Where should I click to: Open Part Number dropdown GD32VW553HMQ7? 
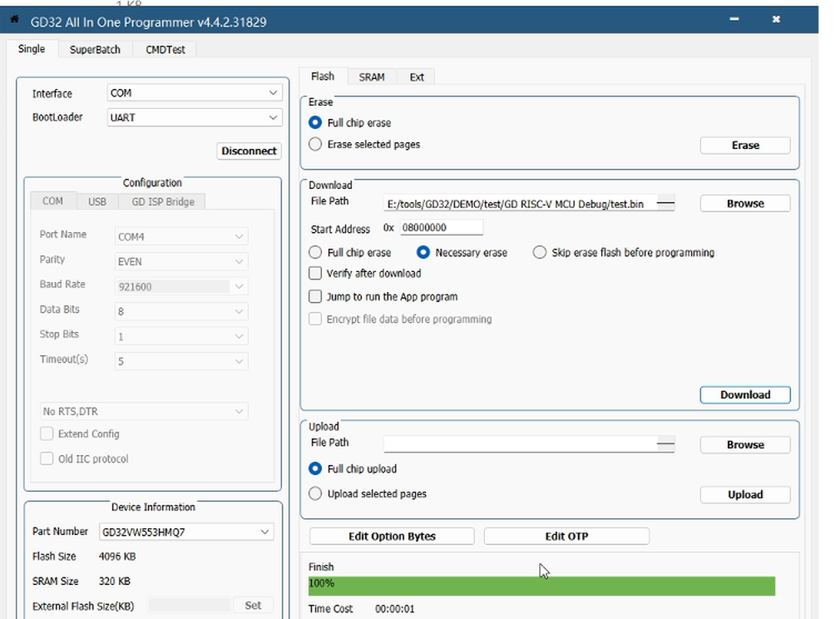185,532
